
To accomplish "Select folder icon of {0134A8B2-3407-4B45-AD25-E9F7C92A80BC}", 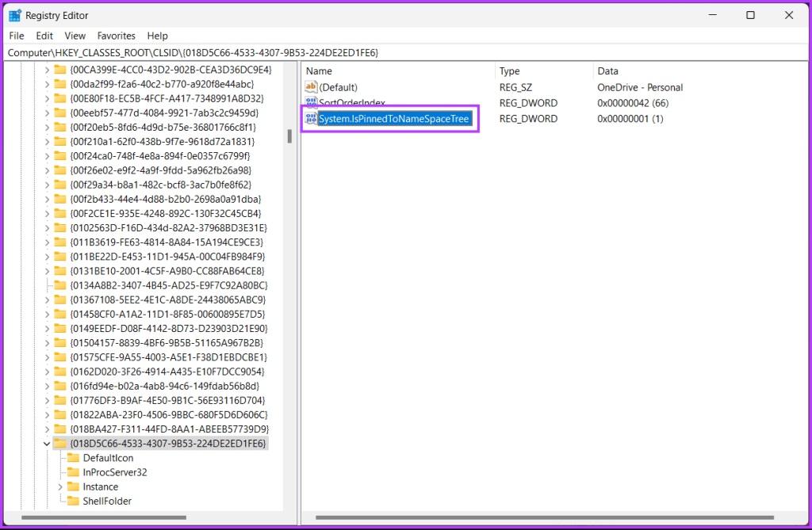I will (60, 285).
